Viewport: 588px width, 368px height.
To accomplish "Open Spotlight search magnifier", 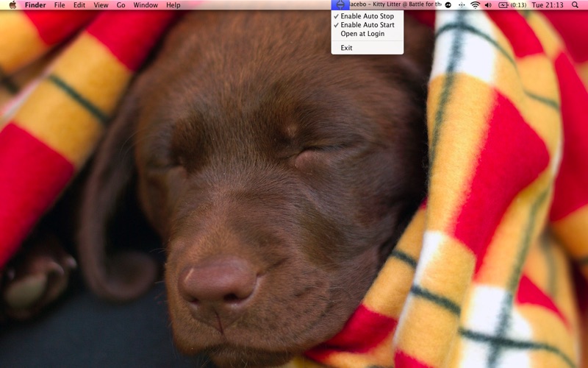I will (575, 5).
